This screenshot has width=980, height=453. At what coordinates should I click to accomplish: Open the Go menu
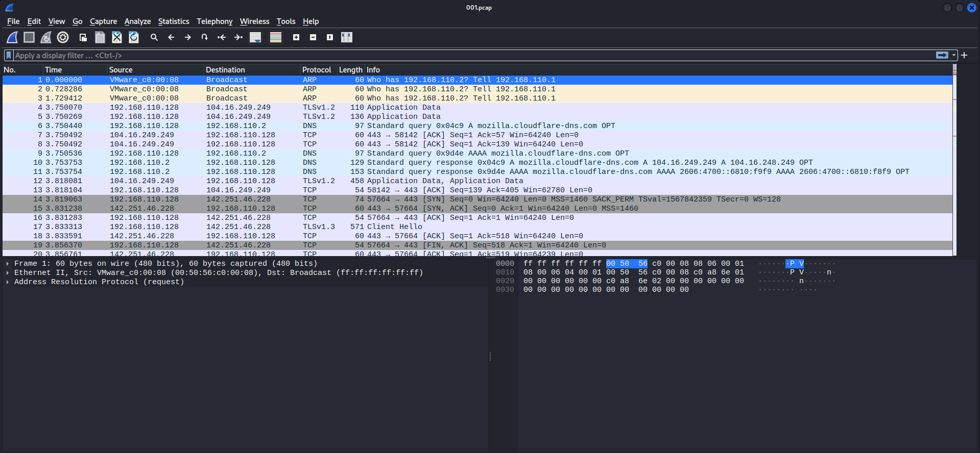pos(78,21)
